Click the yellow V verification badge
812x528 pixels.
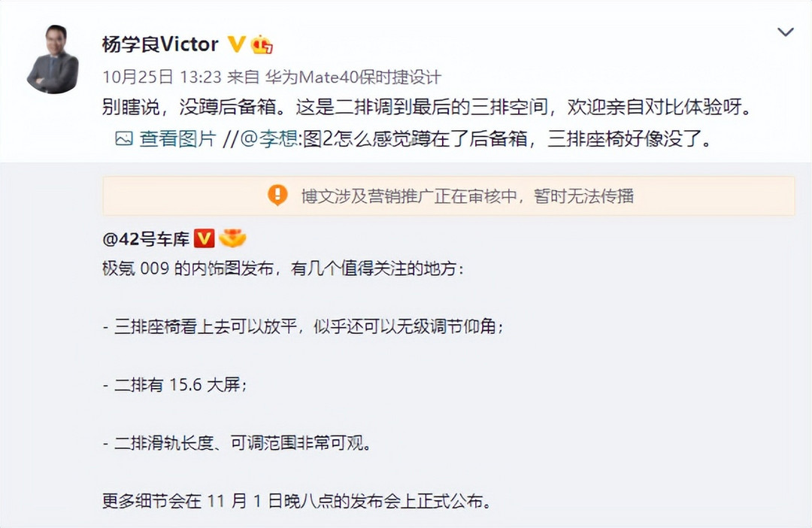pyautogui.click(x=236, y=44)
